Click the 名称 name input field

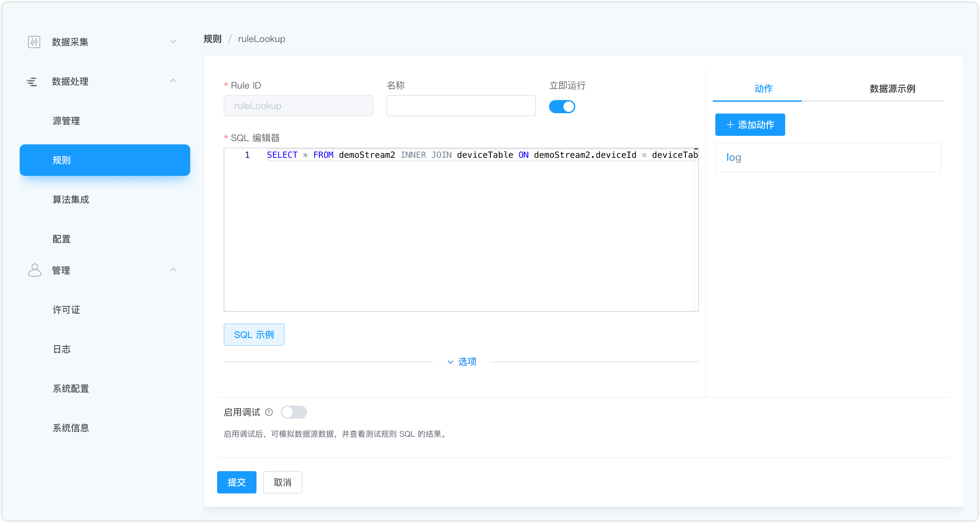460,106
